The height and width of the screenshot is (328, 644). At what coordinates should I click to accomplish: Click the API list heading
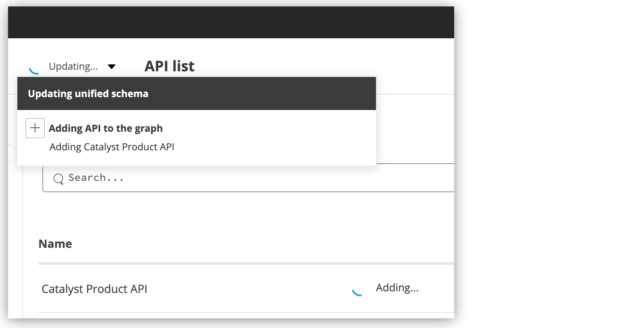[x=169, y=66]
